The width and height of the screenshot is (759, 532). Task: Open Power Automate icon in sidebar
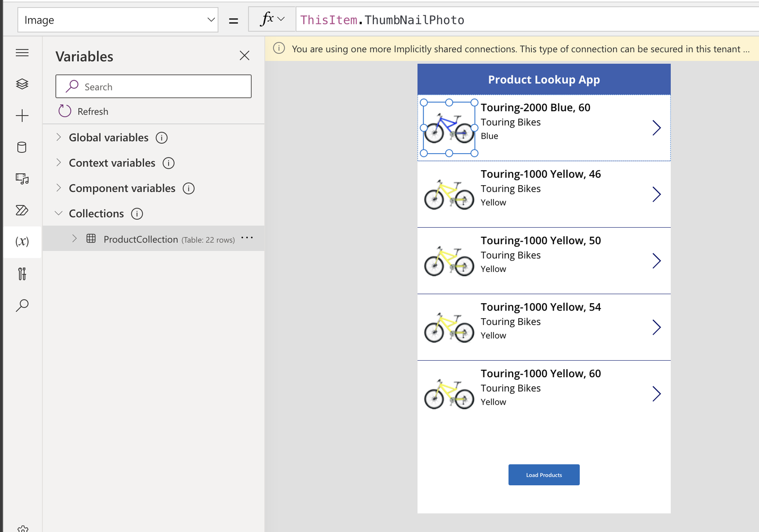tap(22, 210)
